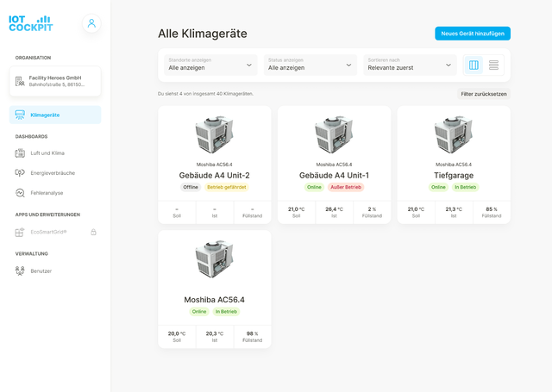Switch to list view
Viewport: 552px width, 392px height.
tap(493, 65)
